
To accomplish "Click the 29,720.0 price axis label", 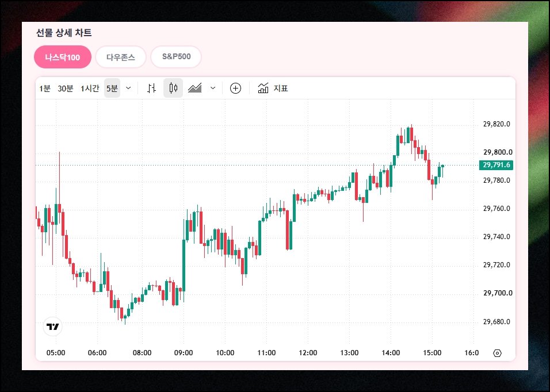I will pos(496,264).
